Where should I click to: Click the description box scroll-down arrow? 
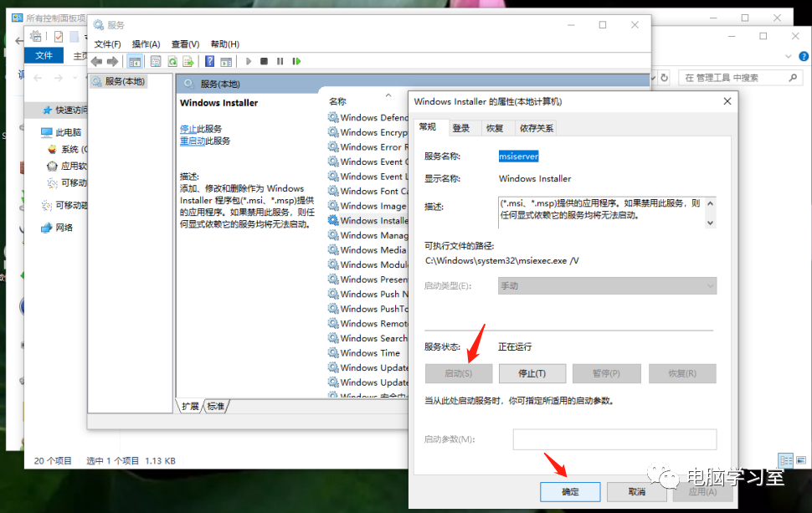point(711,223)
